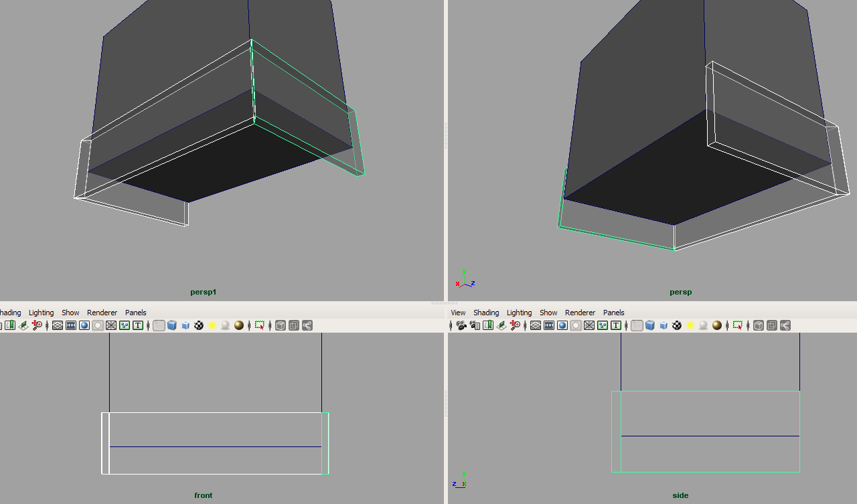Toggle safe title icon in front panel toolbar
This screenshot has height=504, width=857.
pyautogui.click(x=138, y=325)
